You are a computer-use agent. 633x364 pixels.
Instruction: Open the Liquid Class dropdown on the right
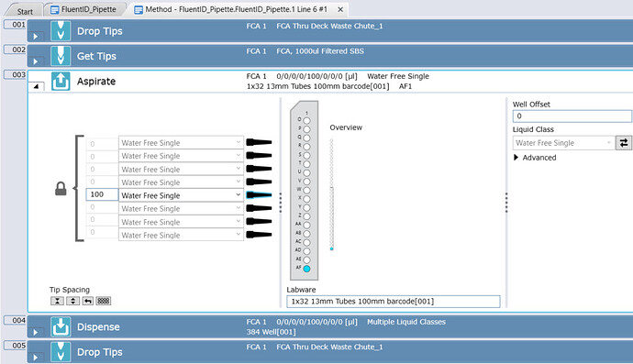609,143
